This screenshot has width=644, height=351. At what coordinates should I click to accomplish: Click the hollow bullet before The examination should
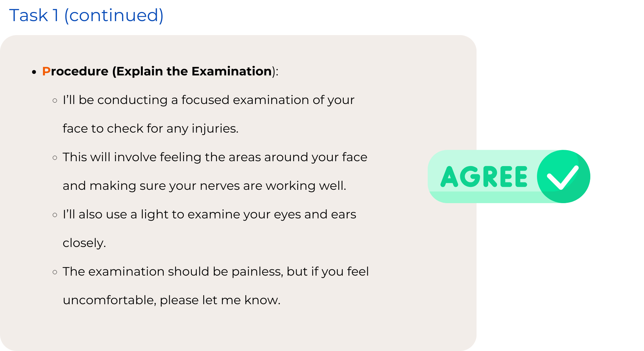(x=55, y=272)
